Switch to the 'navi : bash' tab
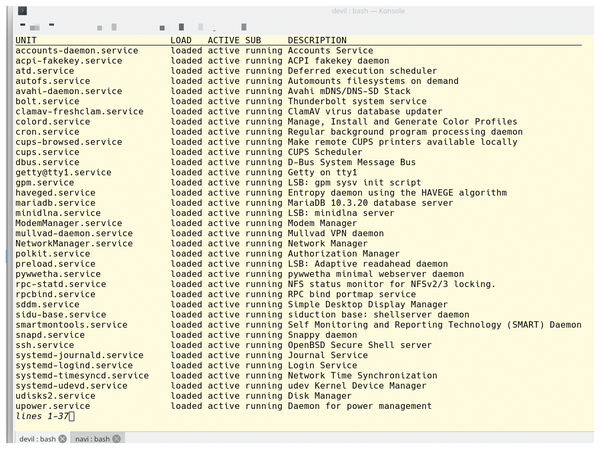This screenshot has width=600, height=449. click(x=92, y=439)
